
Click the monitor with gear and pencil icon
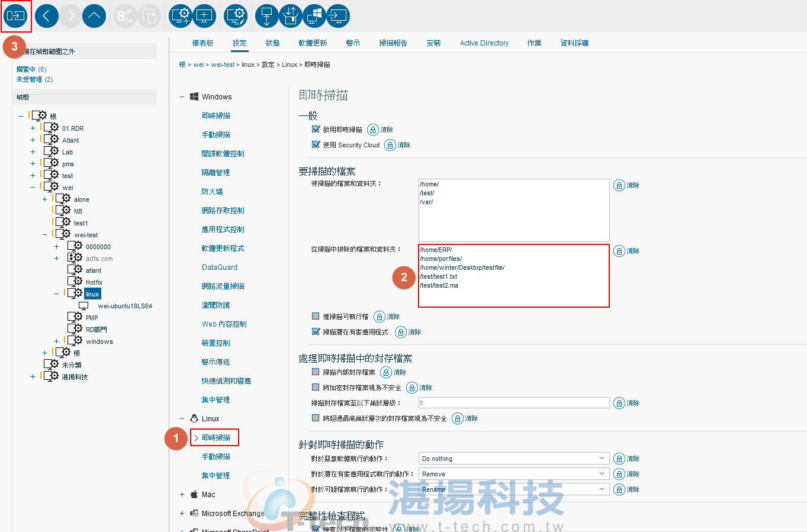(x=236, y=16)
